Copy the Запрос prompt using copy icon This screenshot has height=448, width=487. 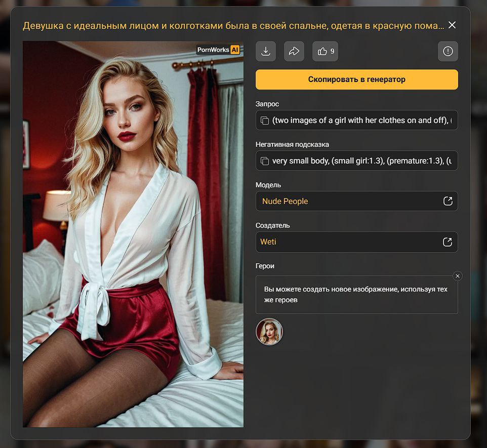pyautogui.click(x=264, y=120)
